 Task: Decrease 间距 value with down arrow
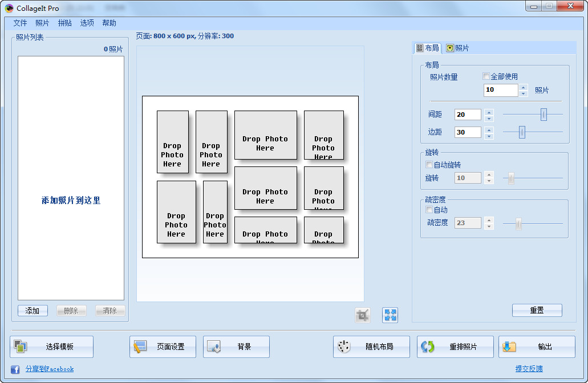pos(489,118)
